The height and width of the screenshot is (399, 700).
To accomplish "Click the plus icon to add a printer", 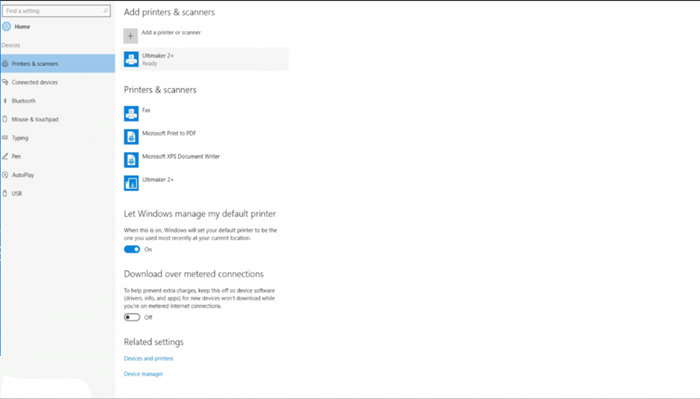I will point(130,36).
